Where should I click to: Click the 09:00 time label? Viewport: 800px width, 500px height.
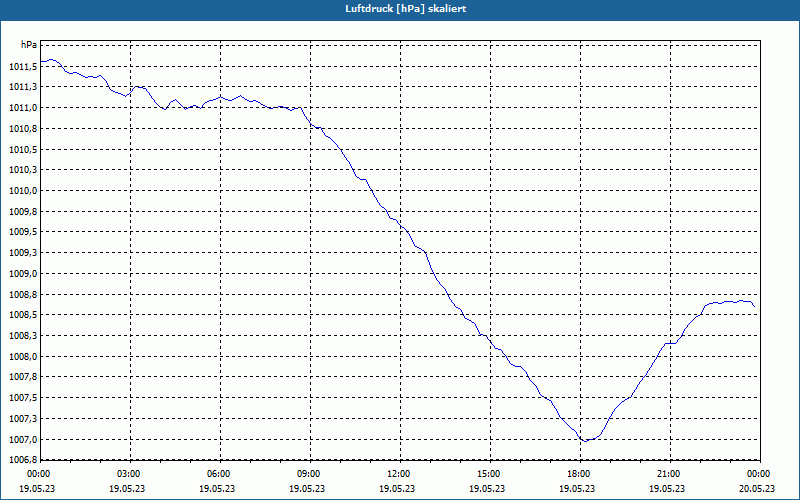[307, 474]
